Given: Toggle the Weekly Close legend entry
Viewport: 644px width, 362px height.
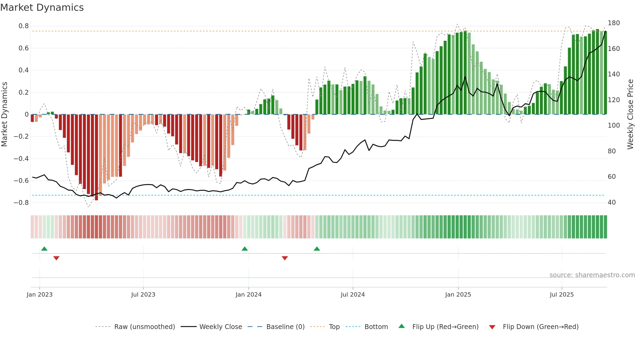Looking at the screenshot, I should (x=211, y=327).
